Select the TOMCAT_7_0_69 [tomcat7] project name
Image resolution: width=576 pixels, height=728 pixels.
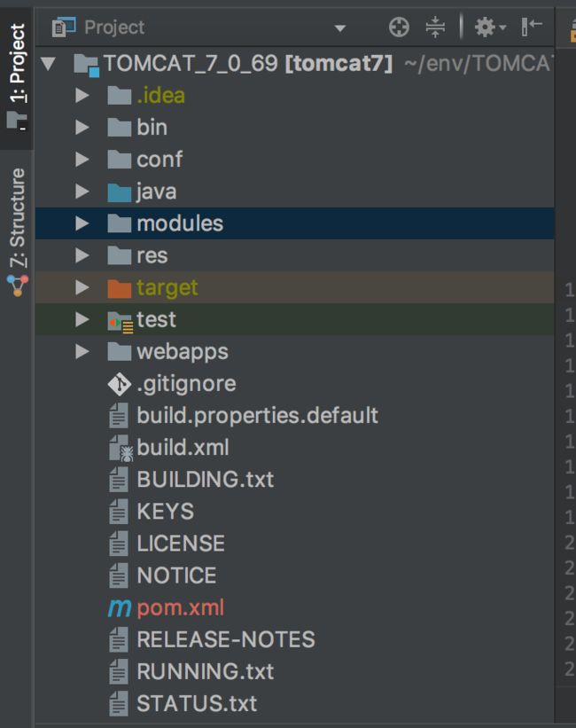[248, 64]
